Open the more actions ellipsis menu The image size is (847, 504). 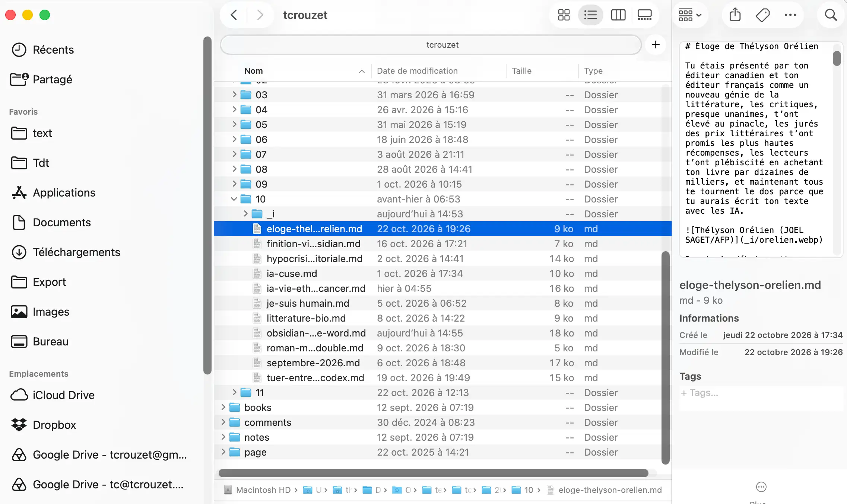[790, 15]
